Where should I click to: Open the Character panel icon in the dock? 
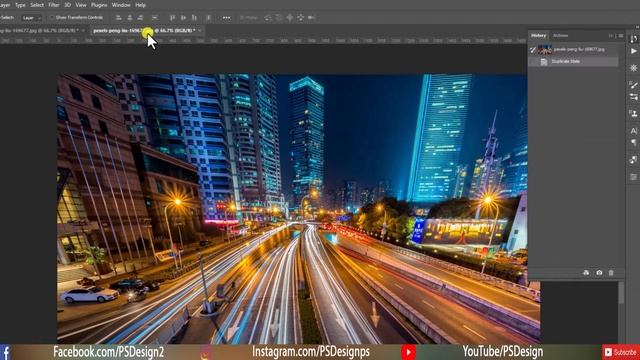coord(633,131)
